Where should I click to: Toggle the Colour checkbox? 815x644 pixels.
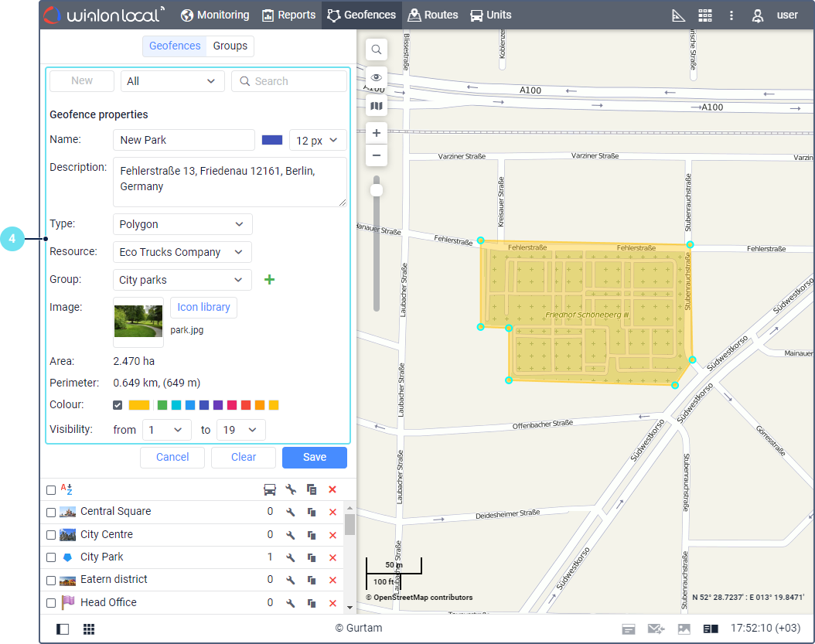pyautogui.click(x=118, y=405)
